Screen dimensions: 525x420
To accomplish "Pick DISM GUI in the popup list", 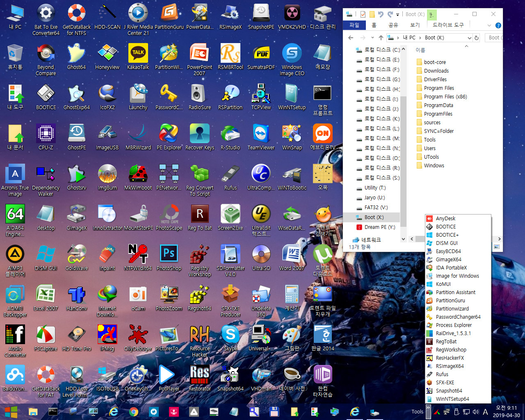I will pos(459,243).
